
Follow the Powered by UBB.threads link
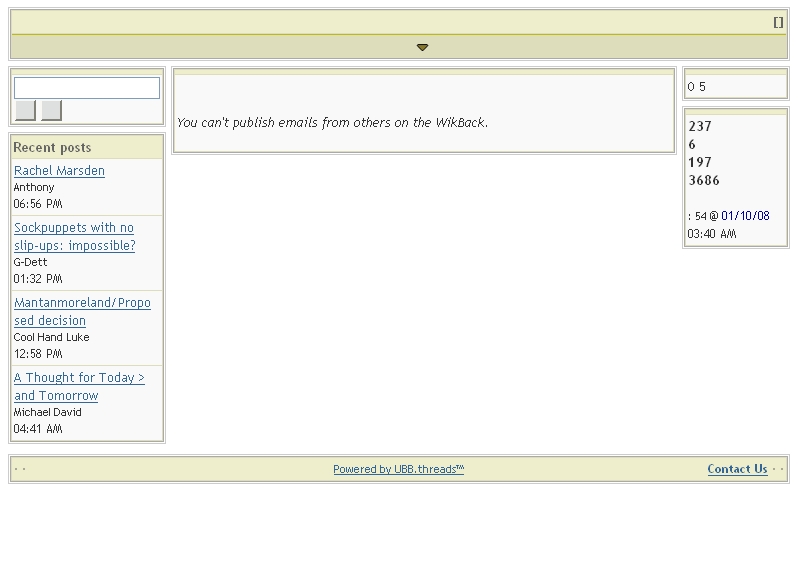coord(398,469)
